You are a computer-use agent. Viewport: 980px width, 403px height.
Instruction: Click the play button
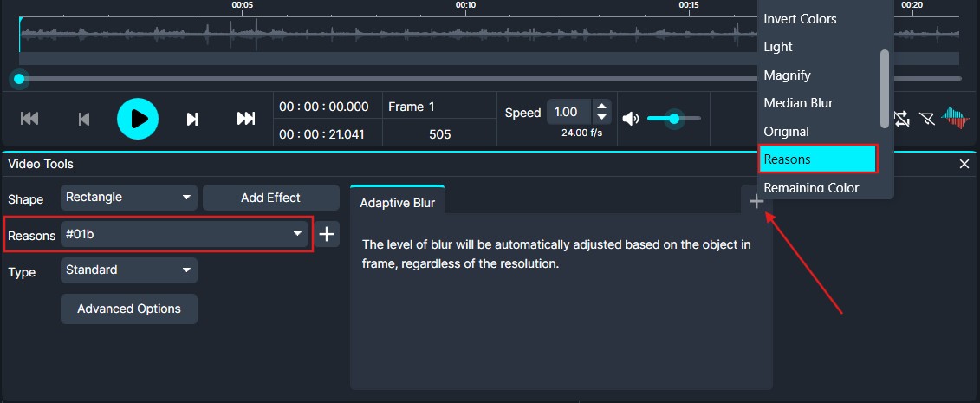click(x=138, y=119)
